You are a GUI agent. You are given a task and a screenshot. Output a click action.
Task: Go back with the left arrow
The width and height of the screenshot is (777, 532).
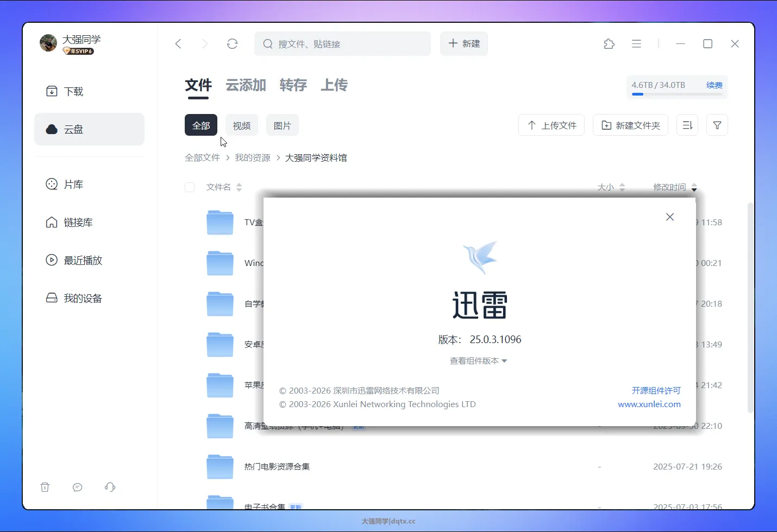(178, 44)
